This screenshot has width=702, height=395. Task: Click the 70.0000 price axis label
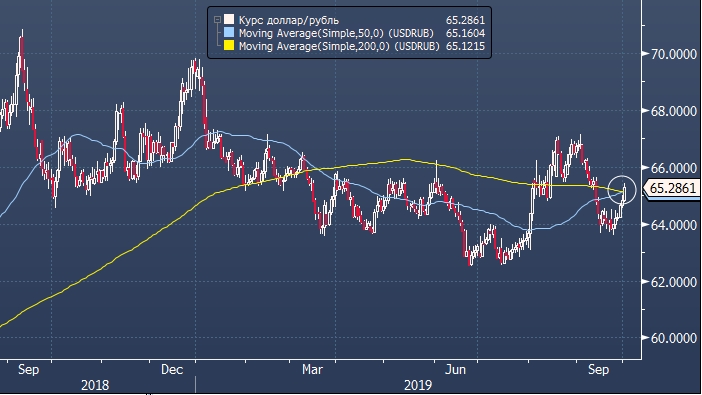673,54
